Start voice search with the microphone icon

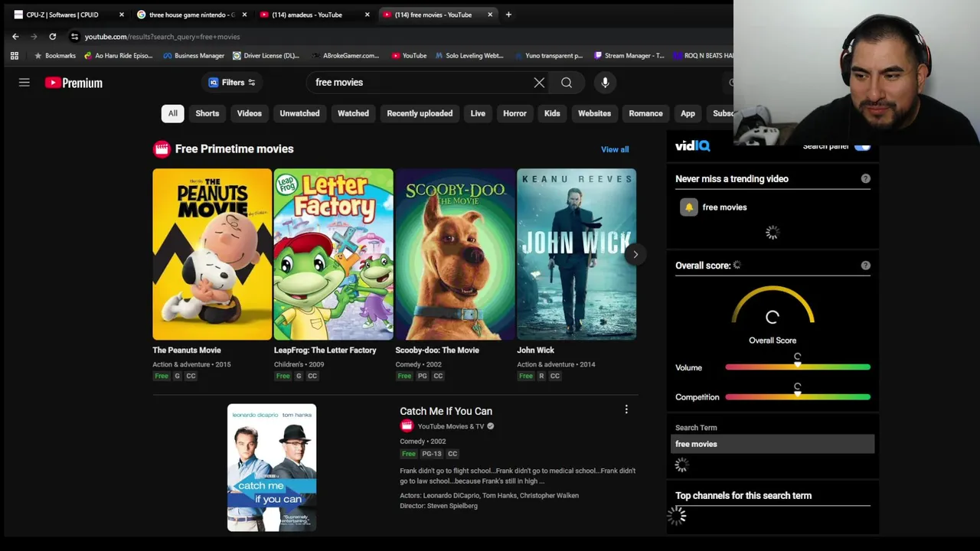point(605,83)
